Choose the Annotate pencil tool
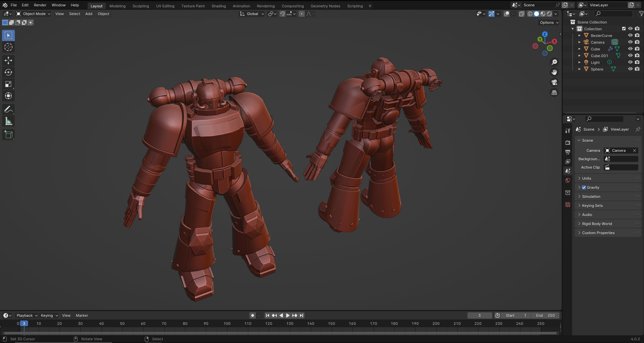This screenshot has width=644, height=343. click(x=8, y=109)
